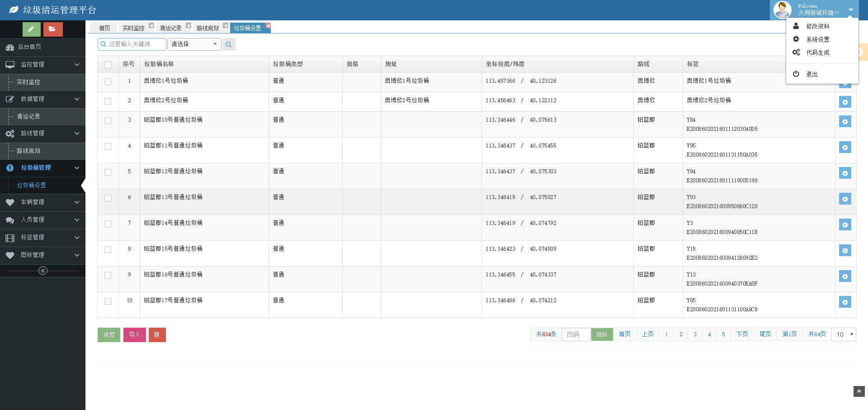The height and width of the screenshot is (410, 868).
Task: Toggle the select-all checkbox in table header
Action: pos(108,65)
